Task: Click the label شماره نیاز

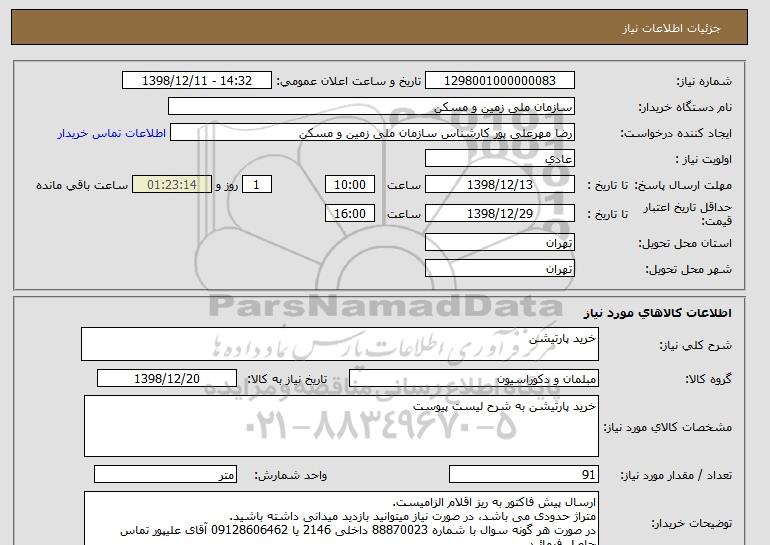Action: point(704,81)
